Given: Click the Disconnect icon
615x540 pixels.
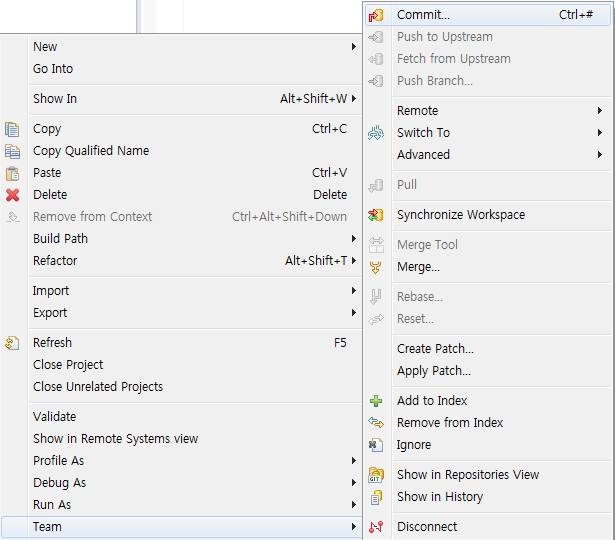Looking at the screenshot, I should pos(376,527).
